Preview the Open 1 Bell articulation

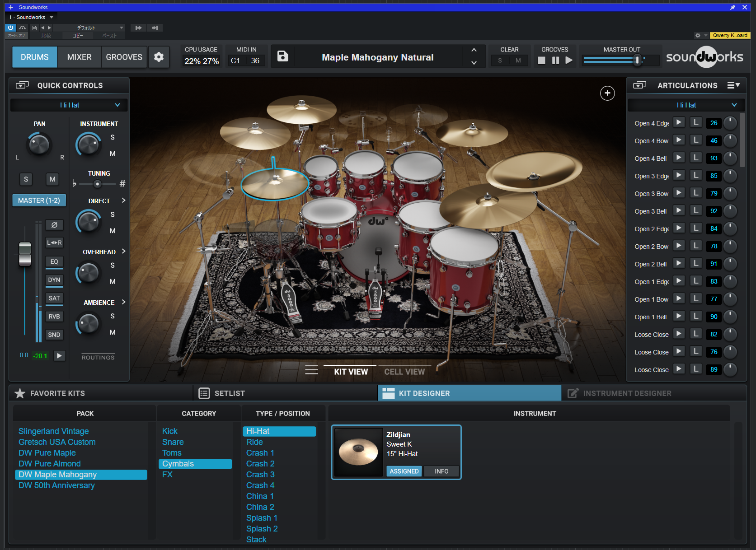pyautogui.click(x=679, y=316)
